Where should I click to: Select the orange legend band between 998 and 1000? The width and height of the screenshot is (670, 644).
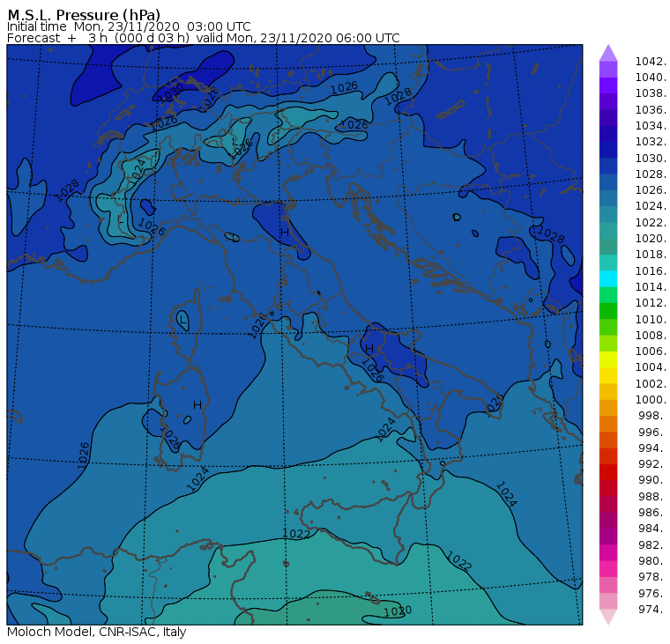coord(608,407)
